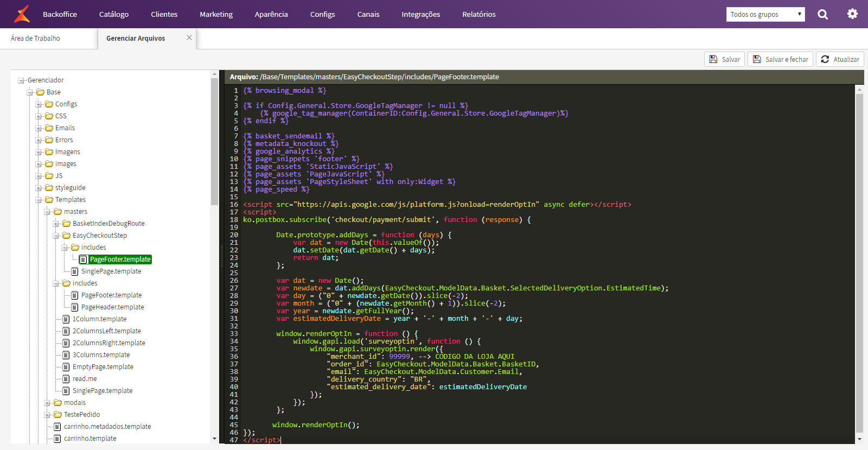Open the Marketing menu
Screen dimensions: 868x450
click(x=216, y=14)
